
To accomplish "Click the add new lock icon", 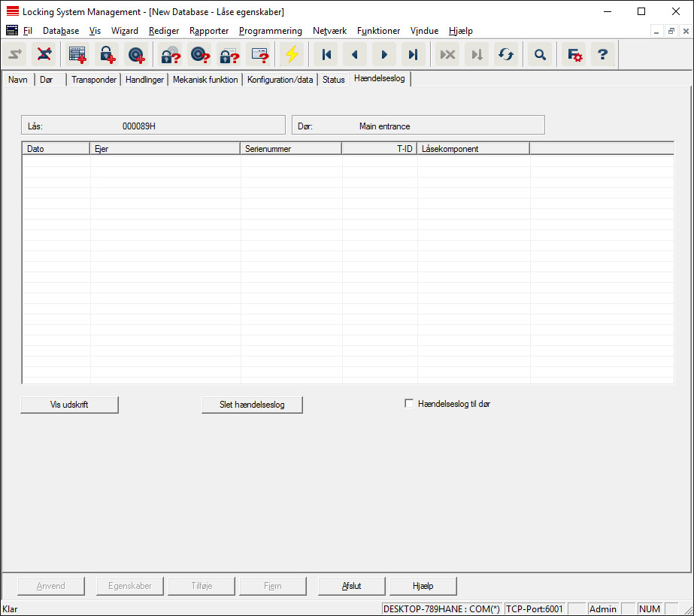I will [107, 55].
